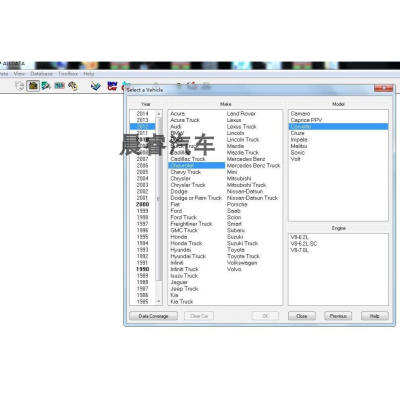Select the V8-6.2L SC engine

[304, 244]
